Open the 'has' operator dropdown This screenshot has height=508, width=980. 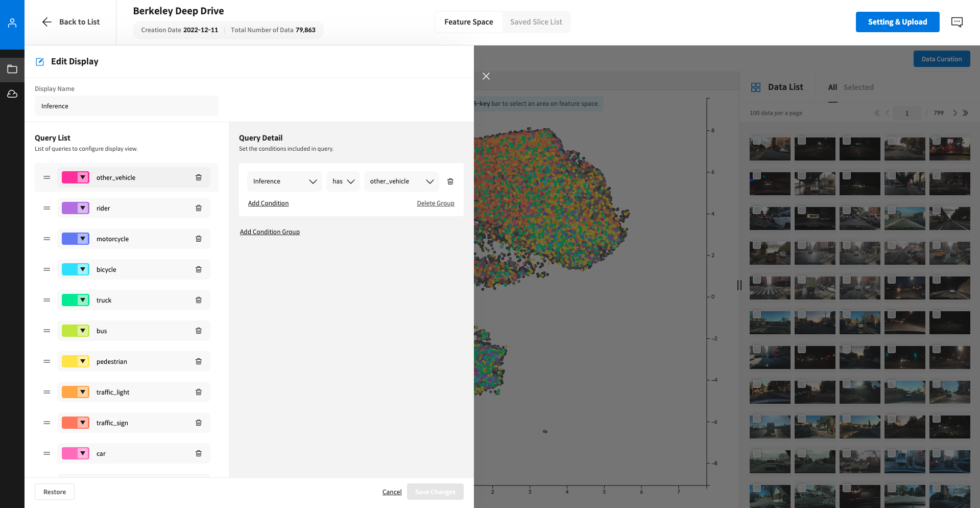tap(343, 181)
